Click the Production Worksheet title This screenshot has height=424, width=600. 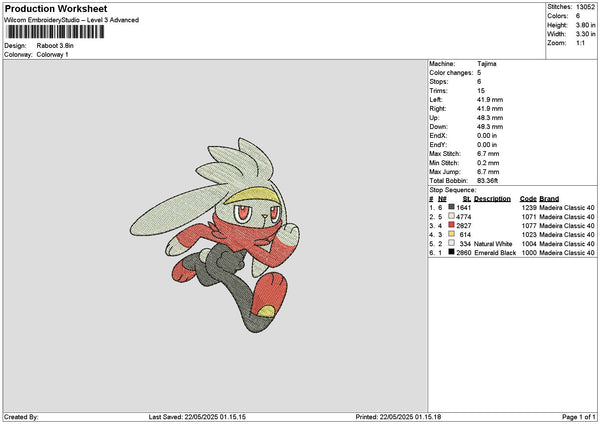[56, 8]
